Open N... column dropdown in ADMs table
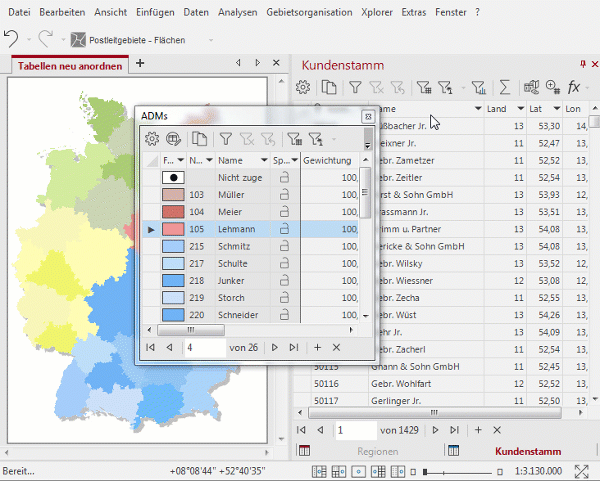Screen dimensions: 600x481 click(209, 160)
